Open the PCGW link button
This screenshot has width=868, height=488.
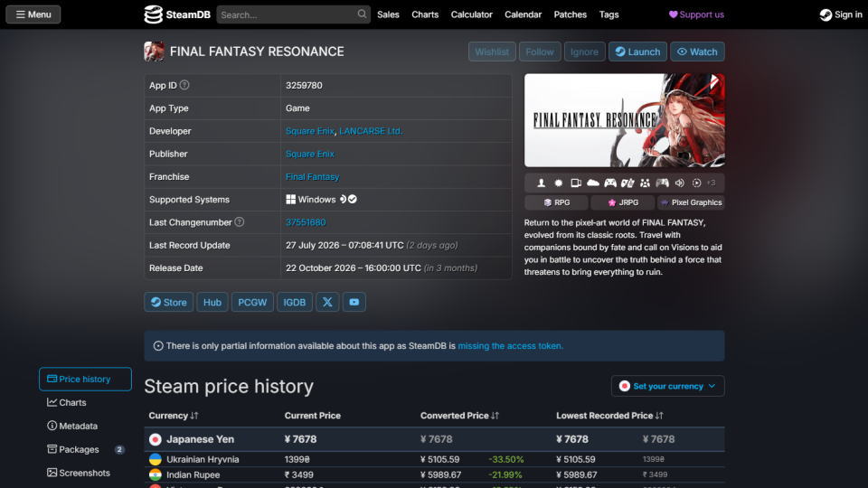[252, 302]
